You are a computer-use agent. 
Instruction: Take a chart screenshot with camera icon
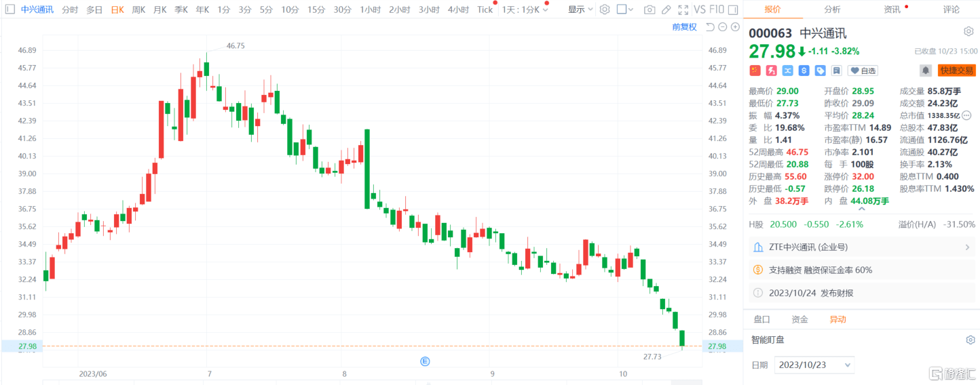click(x=649, y=10)
